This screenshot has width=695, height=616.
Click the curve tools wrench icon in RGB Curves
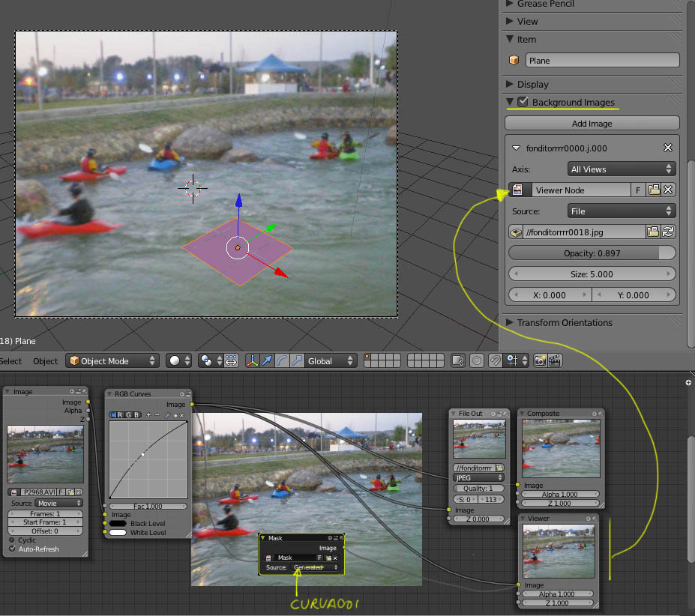pos(167,415)
